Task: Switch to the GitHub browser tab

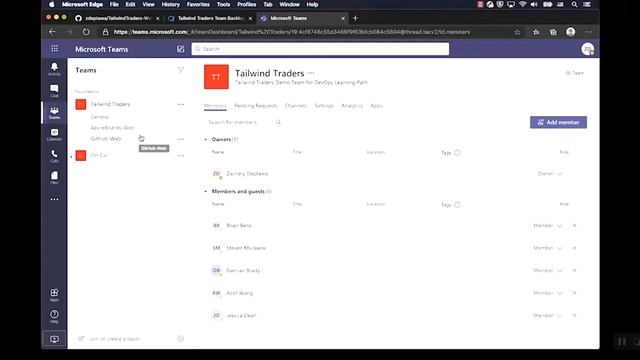Action: click(x=118, y=18)
